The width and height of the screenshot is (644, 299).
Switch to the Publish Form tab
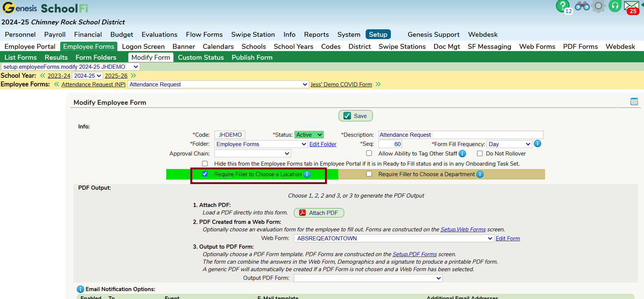[x=252, y=57]
